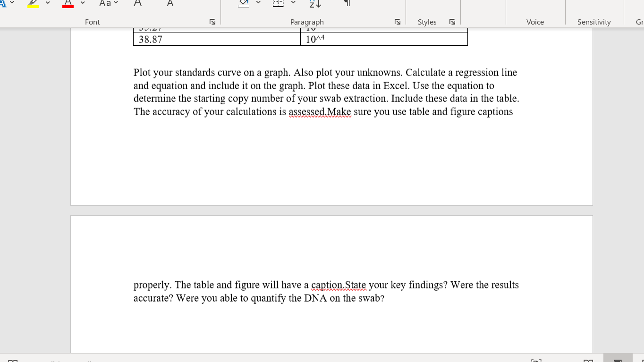Apply the yellow text highlight color

click(x=33, y=3)
